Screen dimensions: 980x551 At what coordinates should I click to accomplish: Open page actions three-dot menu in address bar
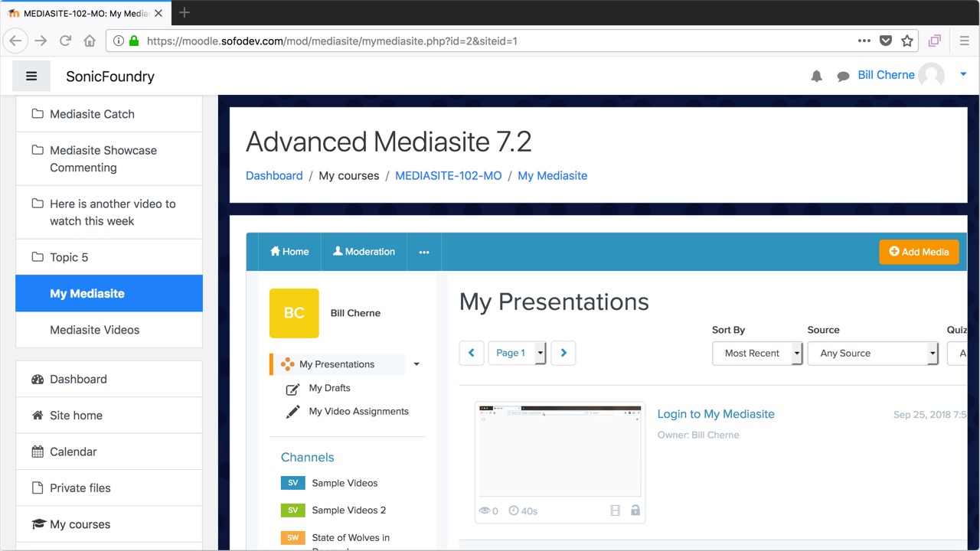click(864, 41)
